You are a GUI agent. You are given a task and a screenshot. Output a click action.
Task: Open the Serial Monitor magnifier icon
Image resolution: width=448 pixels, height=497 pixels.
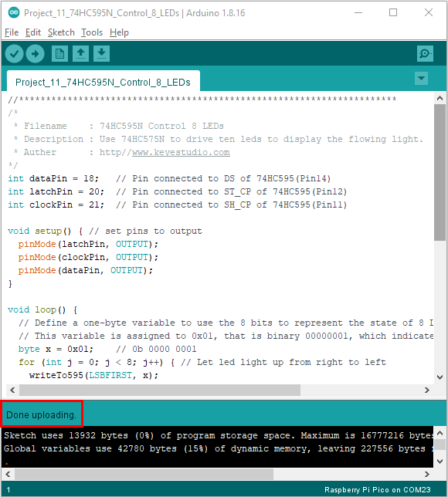coord(425,53)
